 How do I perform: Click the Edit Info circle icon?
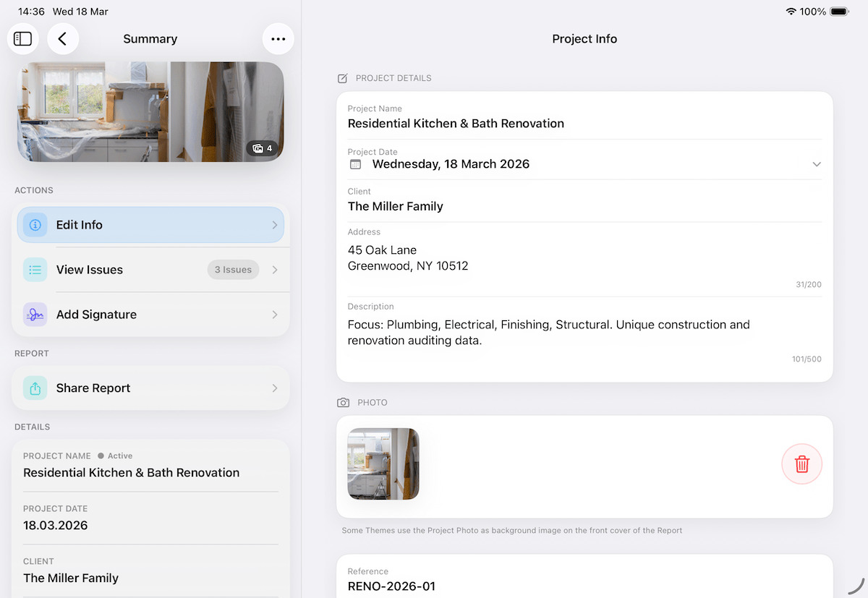(35, 225)
